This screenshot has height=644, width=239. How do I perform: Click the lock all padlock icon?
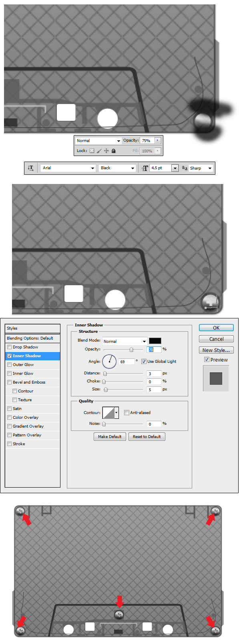(x=113, y=151)
